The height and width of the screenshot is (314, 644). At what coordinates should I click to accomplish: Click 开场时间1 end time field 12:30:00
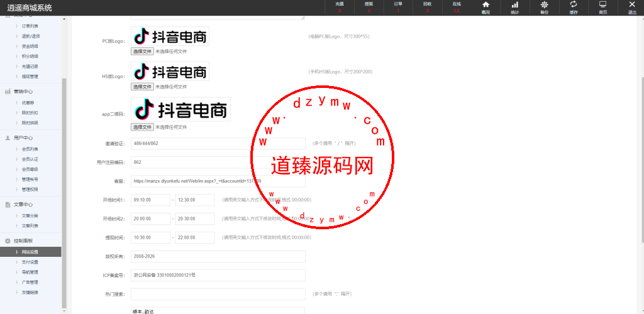tap(195, 200)
